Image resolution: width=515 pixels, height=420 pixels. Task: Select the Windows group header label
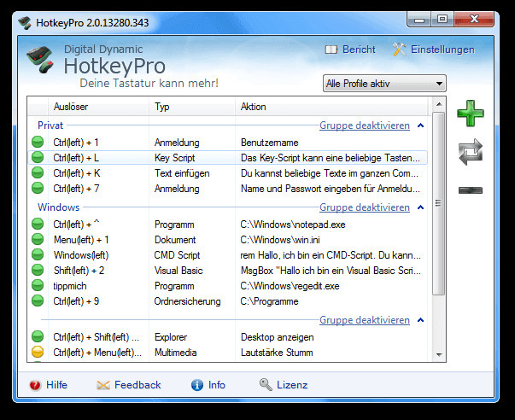click(58, 207)
